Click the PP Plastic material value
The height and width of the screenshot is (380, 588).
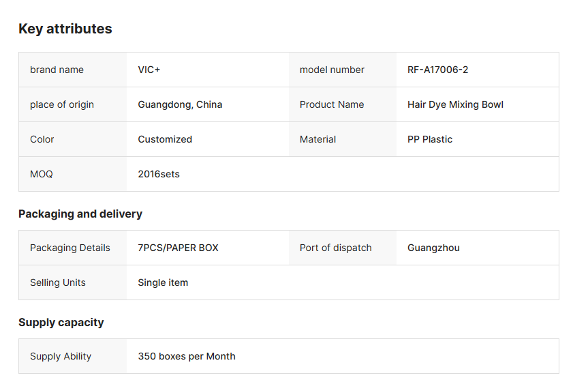(430, 139)
